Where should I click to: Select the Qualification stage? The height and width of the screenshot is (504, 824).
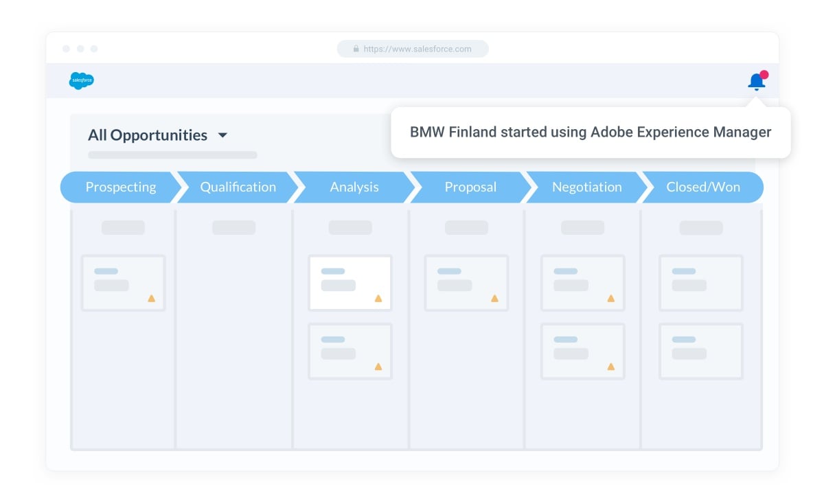238,187
